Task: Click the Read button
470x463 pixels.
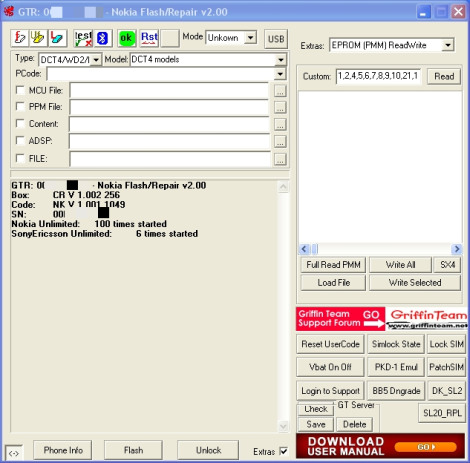Action: (444, 76)
